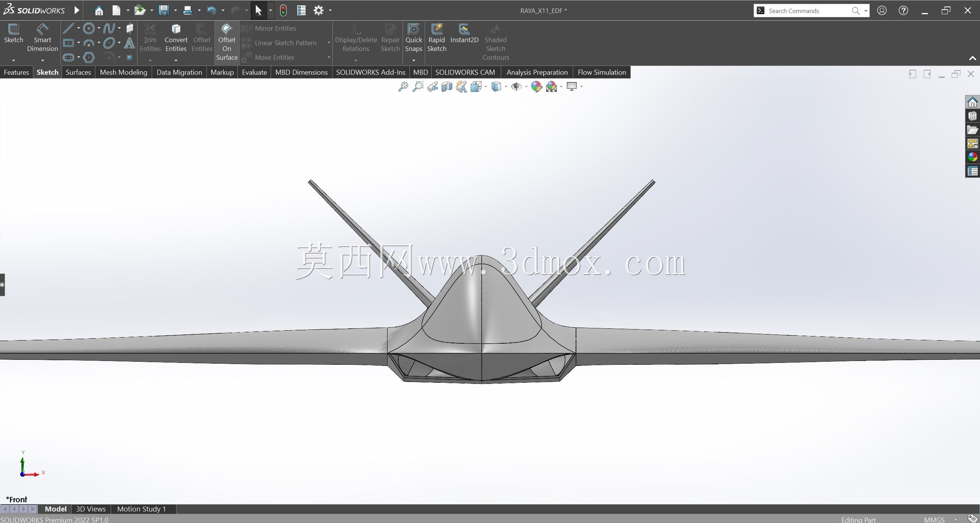Viewport: 980px width, 523px height.
Task: Open View Orientation dropdown arrow
Action: (486, 87)
